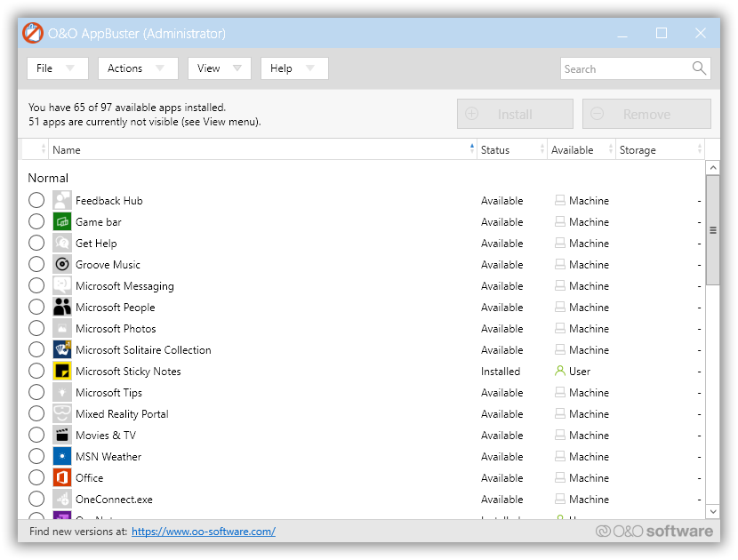The width and height of the screenshot is (738, 560).
Task: Click the Machine icon in Office row
Action: tap(559, 477)
